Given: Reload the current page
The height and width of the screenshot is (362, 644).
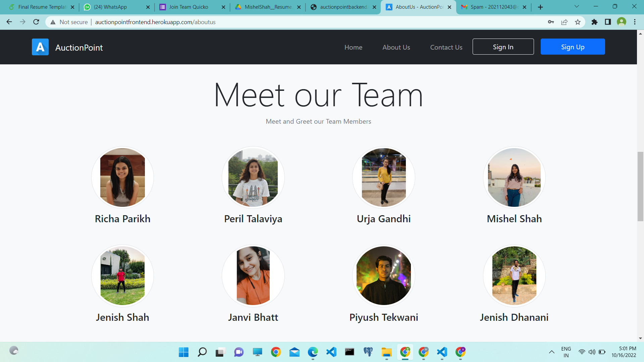Looking at the screenshot, I should click(x=36, y=22).
